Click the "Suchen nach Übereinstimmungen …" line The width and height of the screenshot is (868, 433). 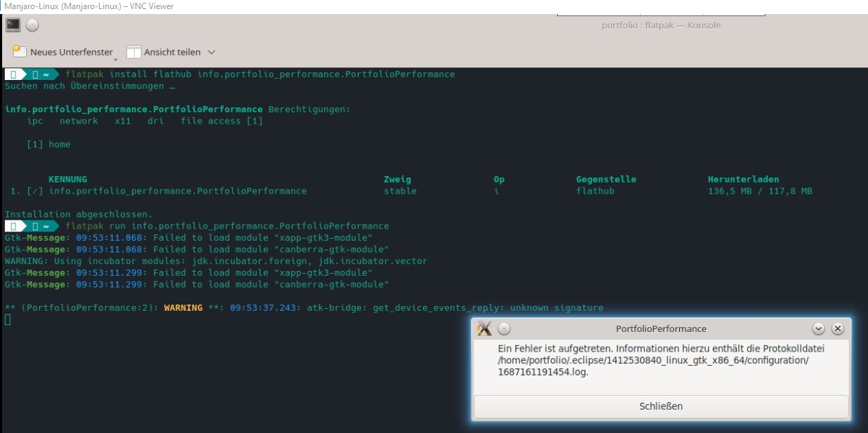click(x=90, y=86)
